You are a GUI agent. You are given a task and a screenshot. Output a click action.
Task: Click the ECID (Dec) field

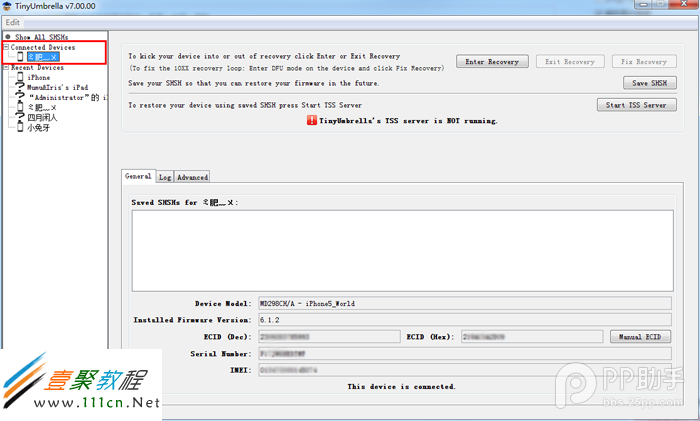tap(329, 337)
